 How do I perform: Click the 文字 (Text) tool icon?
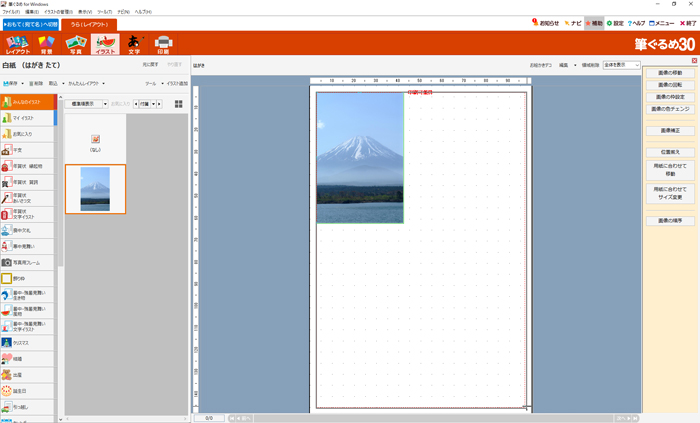[x=134, y=44]
